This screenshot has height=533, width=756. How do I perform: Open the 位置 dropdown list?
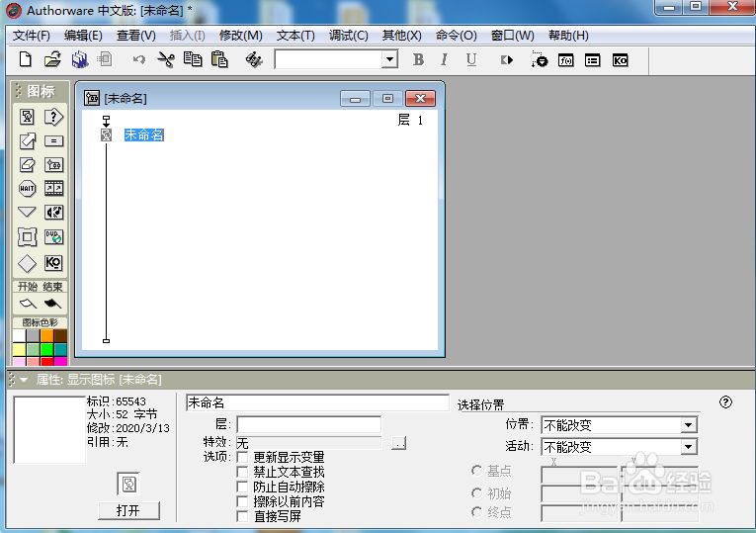(689, 425)
